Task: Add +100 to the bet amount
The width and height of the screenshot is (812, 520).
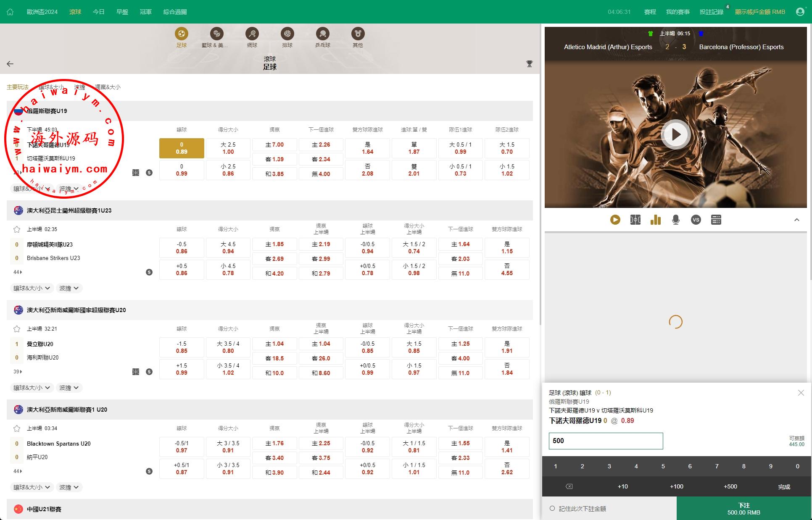Action: coord(676,486)
